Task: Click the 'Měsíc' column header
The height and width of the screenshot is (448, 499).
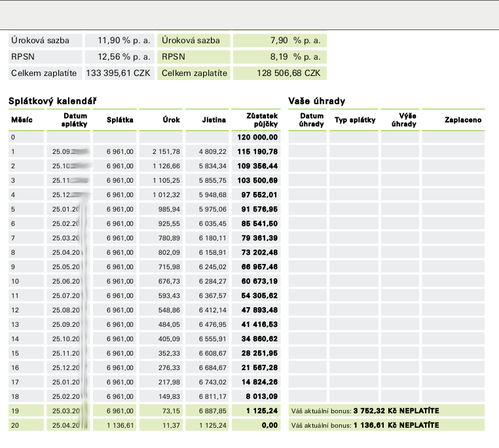Action: [22, 120]
